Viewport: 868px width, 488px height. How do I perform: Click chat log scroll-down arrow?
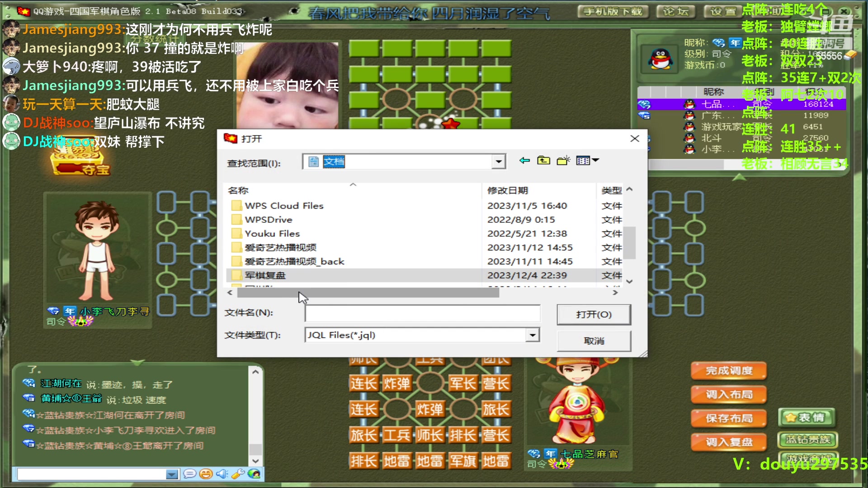(255, 461)
